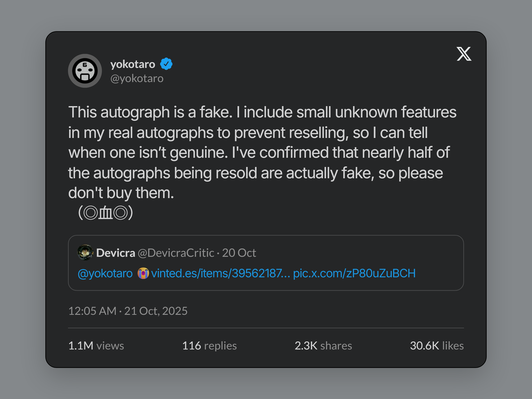Click the 30.6K likes count
Viewport: 532px width, 399px height.
tap(437, 346)
